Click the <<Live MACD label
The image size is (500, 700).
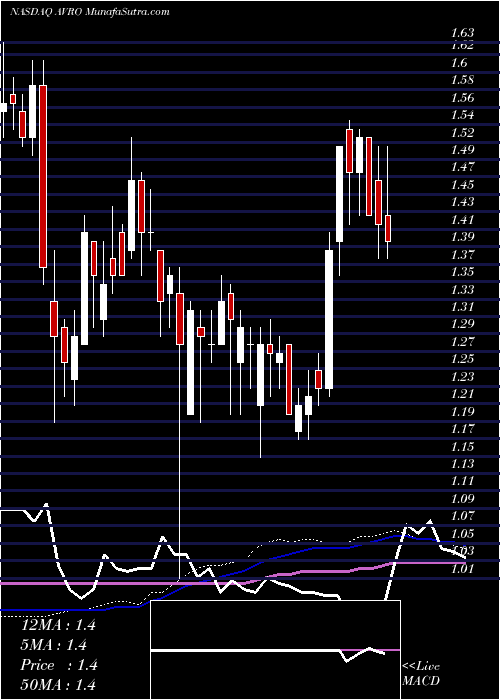pyautogui.click(x=421, y=673)
